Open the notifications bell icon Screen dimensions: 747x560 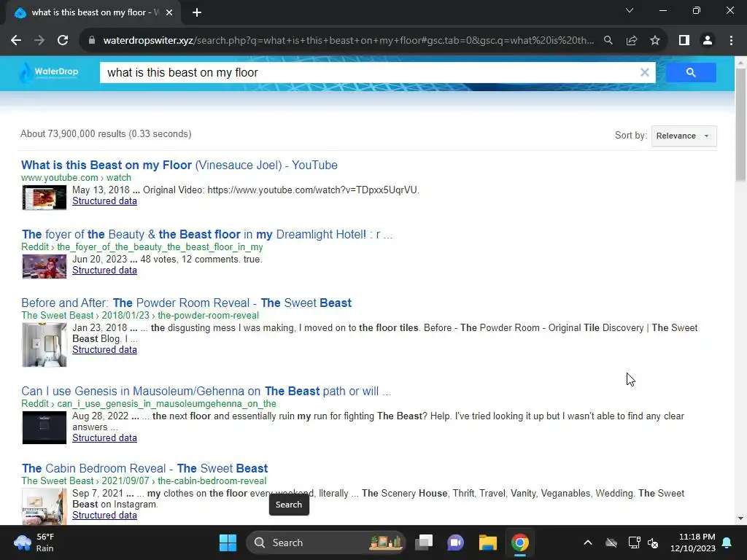pos(727,542)
